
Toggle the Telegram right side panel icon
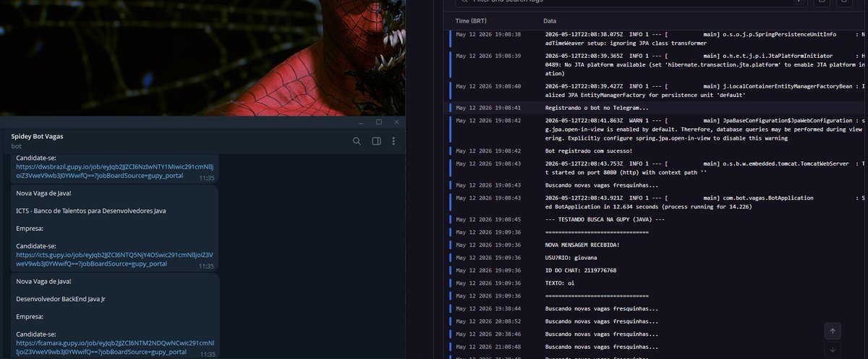click(376, 141)
